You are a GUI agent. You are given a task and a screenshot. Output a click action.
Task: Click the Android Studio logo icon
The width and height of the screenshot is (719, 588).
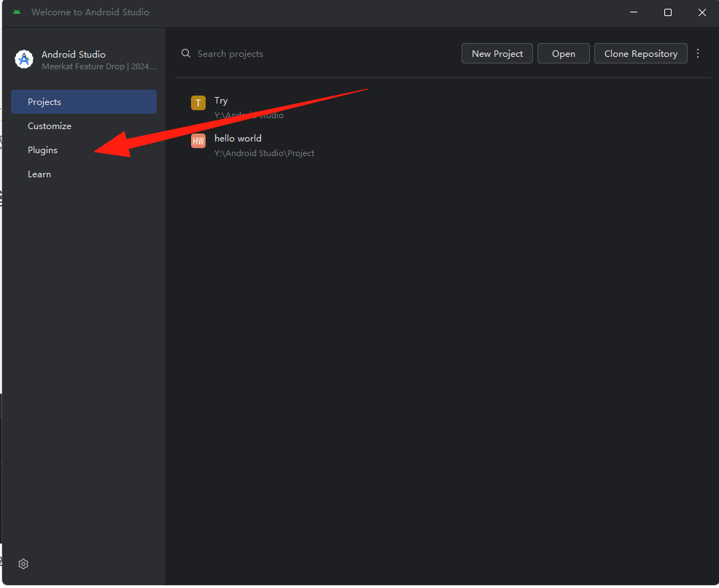pyautogui.click(x=24, y=59)
